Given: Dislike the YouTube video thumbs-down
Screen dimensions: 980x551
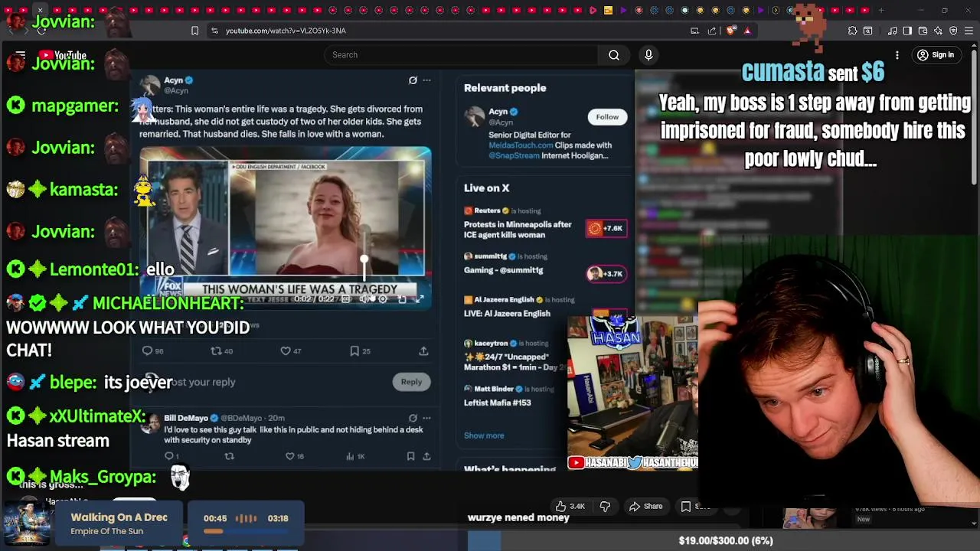Looking at the screenshot, I should click(x=605, y=507).
